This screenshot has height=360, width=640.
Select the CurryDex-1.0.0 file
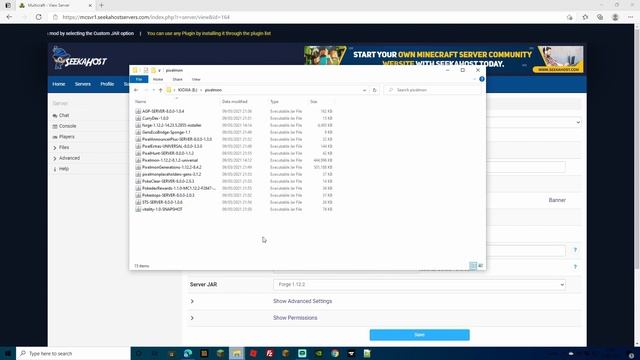(155, 118)
